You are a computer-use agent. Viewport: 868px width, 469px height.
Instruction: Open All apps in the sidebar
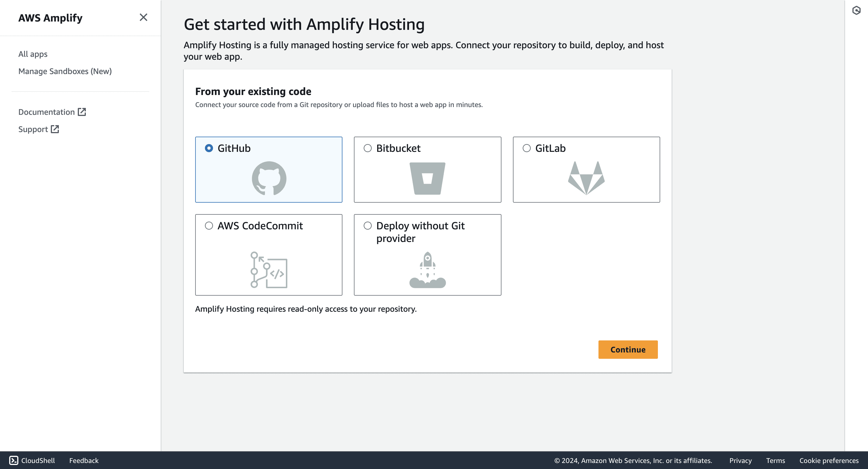[33, 54]
